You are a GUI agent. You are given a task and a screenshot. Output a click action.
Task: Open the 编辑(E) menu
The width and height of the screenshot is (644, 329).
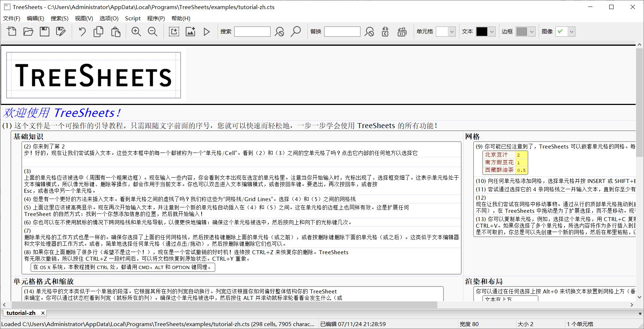click(36, 18)
